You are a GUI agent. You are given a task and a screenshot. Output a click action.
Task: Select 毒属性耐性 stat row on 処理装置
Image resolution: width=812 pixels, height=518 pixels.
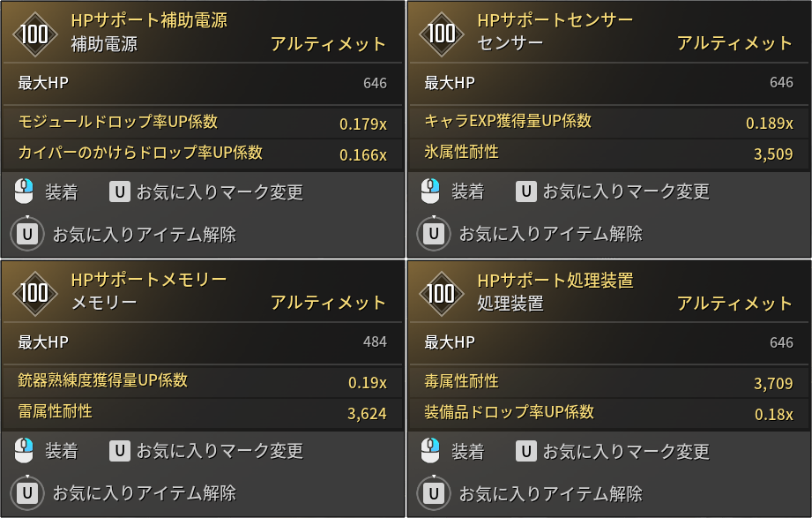[x=609, y=382]
